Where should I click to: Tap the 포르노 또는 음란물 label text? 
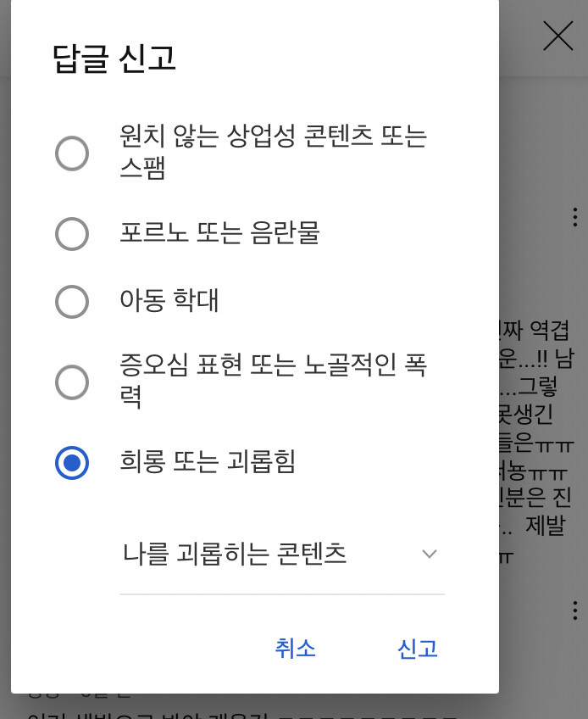(219, 233)
